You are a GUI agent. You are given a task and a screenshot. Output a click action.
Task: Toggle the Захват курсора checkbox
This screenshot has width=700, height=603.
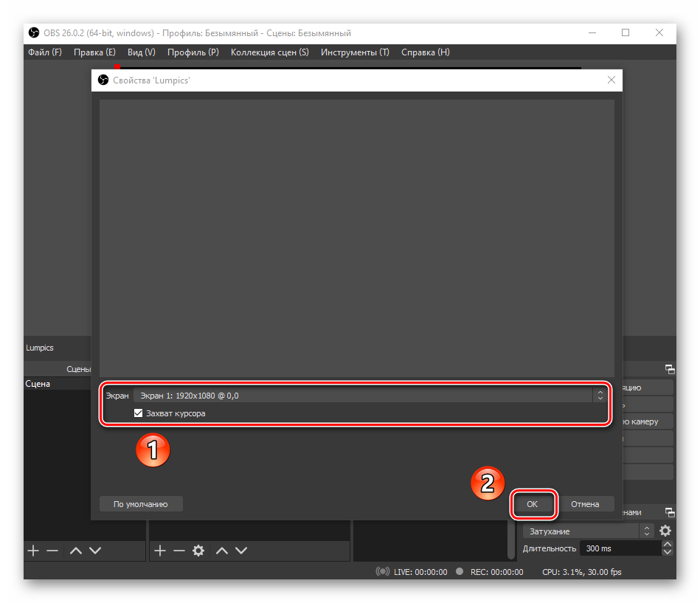click(x=138, y=413)
